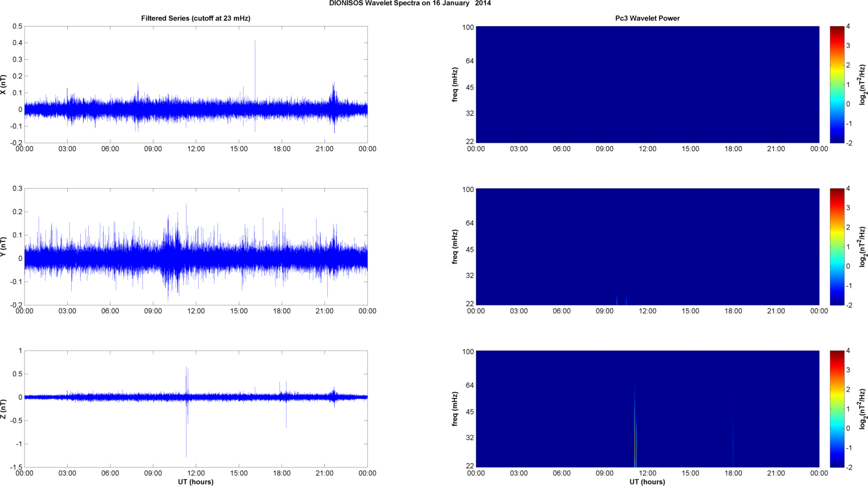Click the '32' frequency tick of the bottom spectrogram
The height and width of the screenshot is (486, 868).
pos(470,438)
